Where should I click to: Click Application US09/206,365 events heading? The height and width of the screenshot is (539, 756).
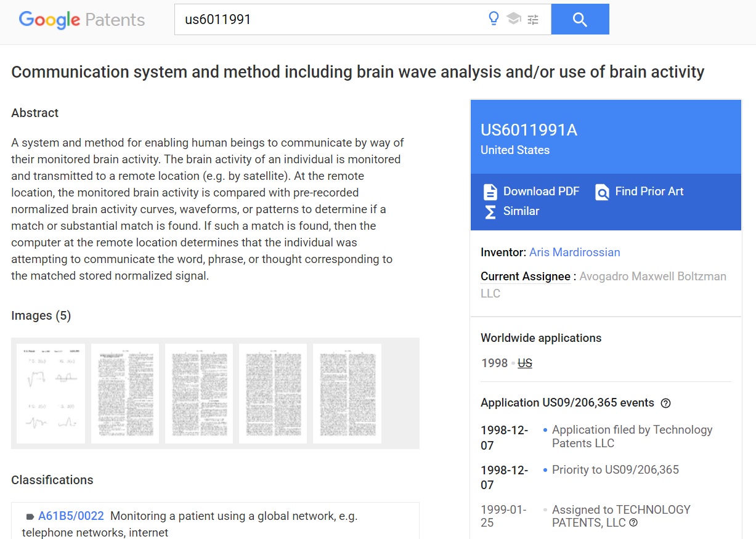tap(567, 402)
